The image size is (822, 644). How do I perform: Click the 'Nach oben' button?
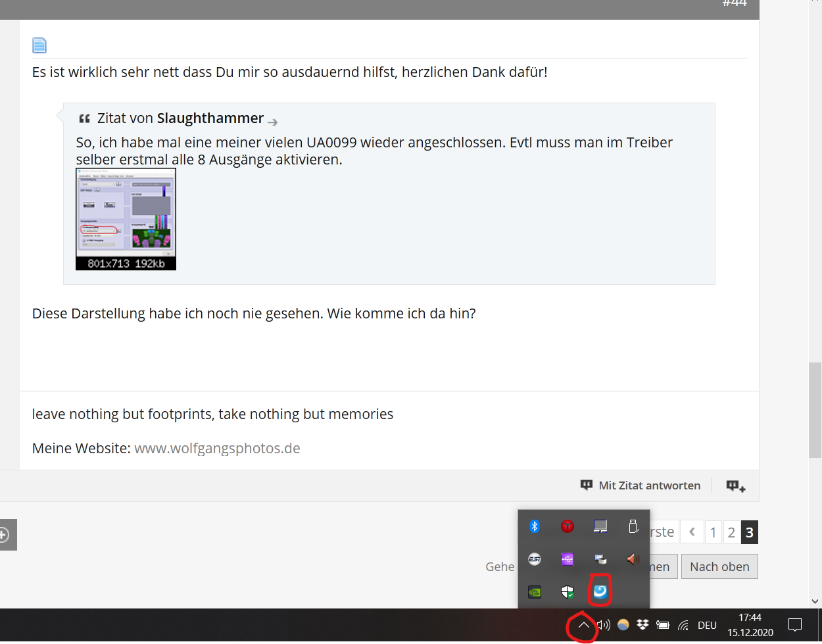coord(719,566)
